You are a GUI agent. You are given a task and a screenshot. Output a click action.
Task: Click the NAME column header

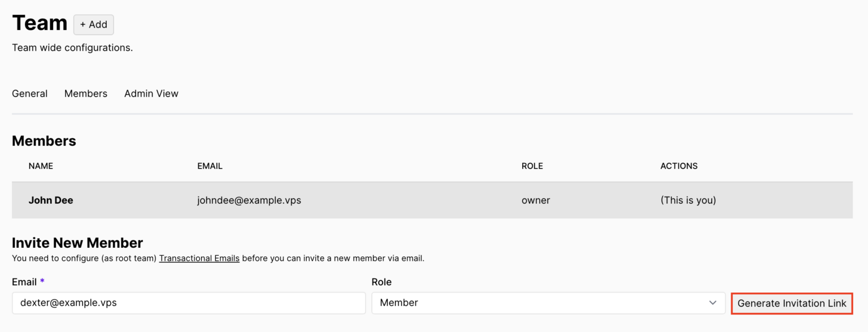coord(41,165)
